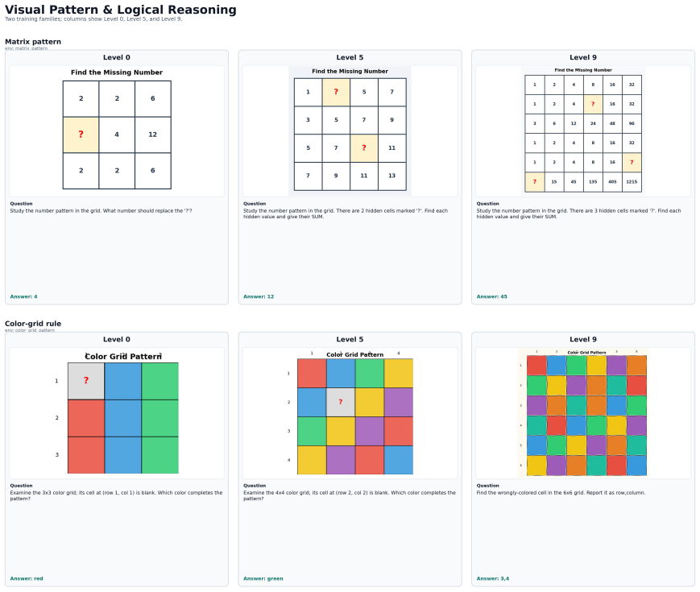Click the 'Answer: 12' text
The height and width of the screenshot is (592, 700).
pos(259,296)
